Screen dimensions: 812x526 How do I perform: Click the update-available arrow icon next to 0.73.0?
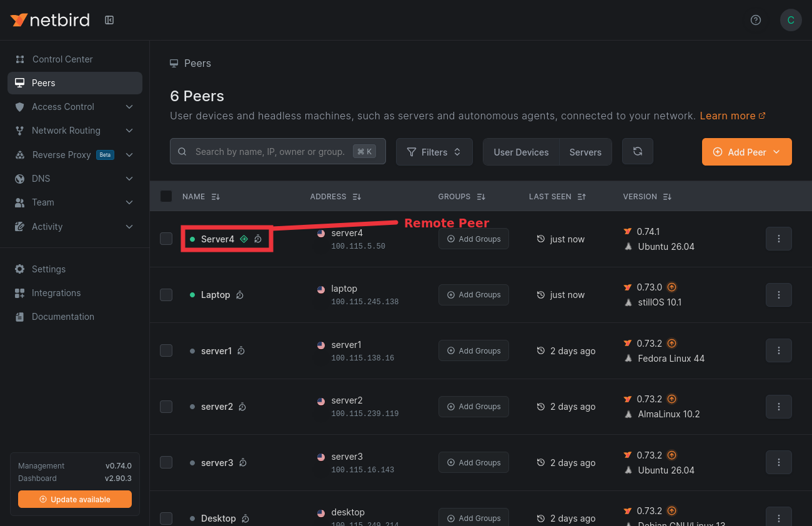pyautogui.click(x=672, y=287)
